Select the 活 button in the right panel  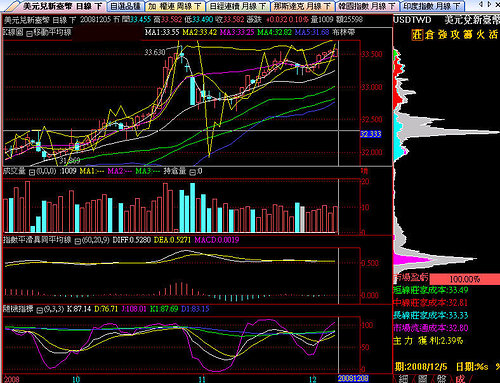pyautogui.click(x=493, y=35)
